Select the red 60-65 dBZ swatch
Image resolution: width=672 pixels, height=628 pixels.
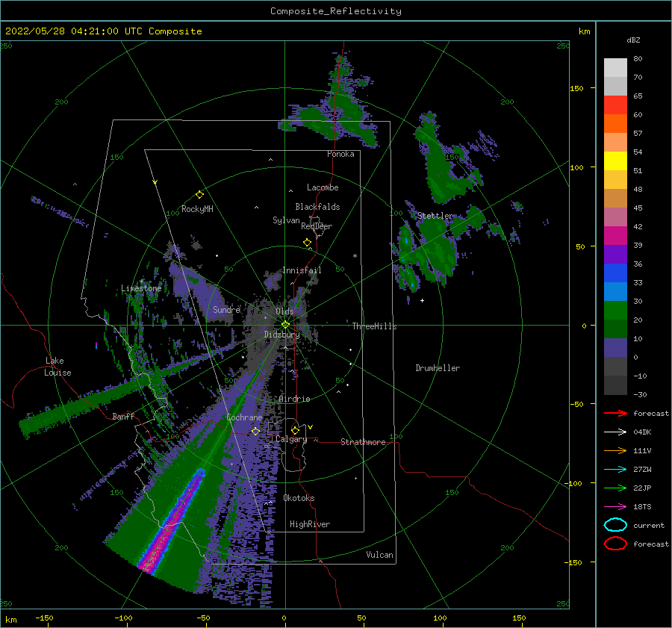click(x=615, y=105)
